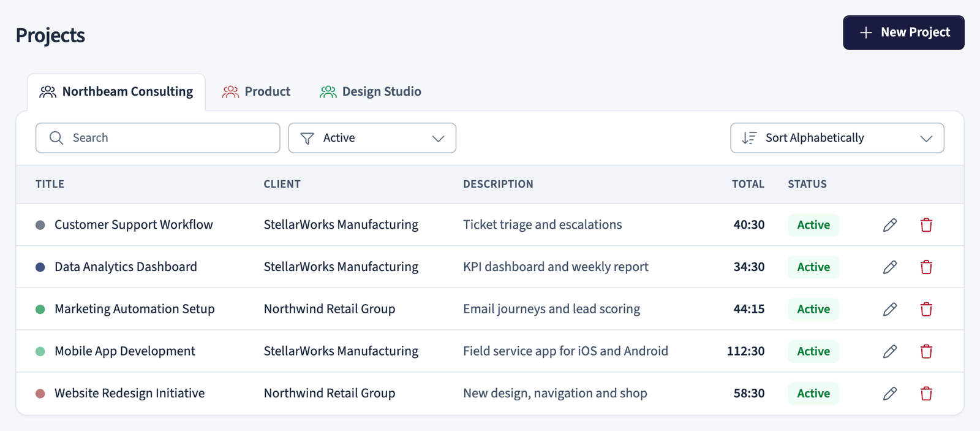980x431 pixels.
Task: Edit the Website Redesign Initiative project
Action: (890, 393)
